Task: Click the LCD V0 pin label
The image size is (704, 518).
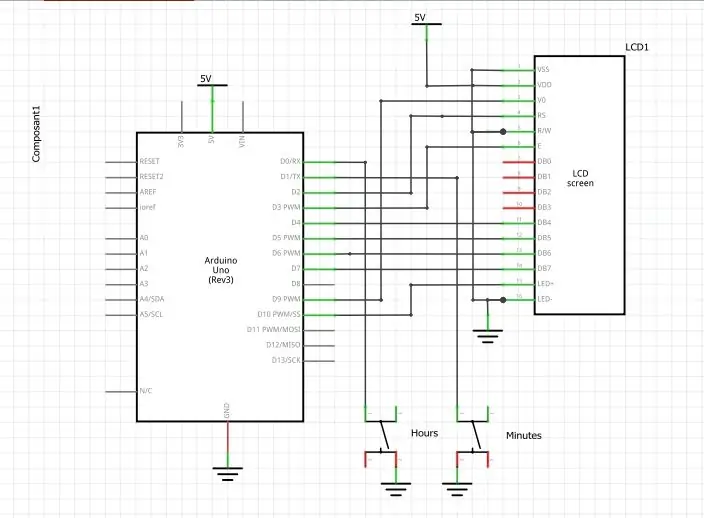Action: tap(541, 100)
